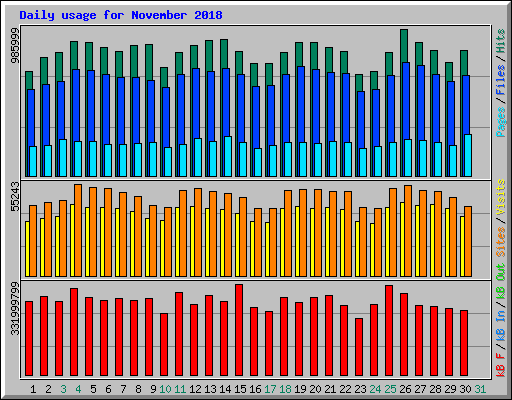The height and width of the screenshot is (400, 512).
Task: Select green weekend day label "24"
Action: pos(375,389)
